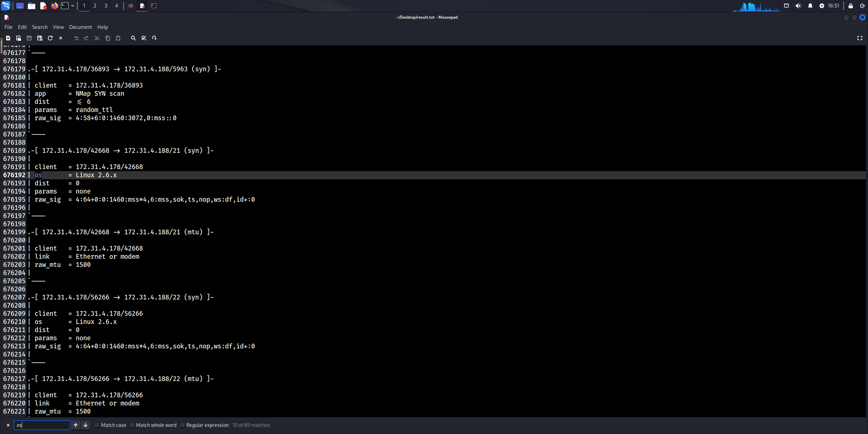
Task: Click the Go to line icon
Action: tap(154, 38)
